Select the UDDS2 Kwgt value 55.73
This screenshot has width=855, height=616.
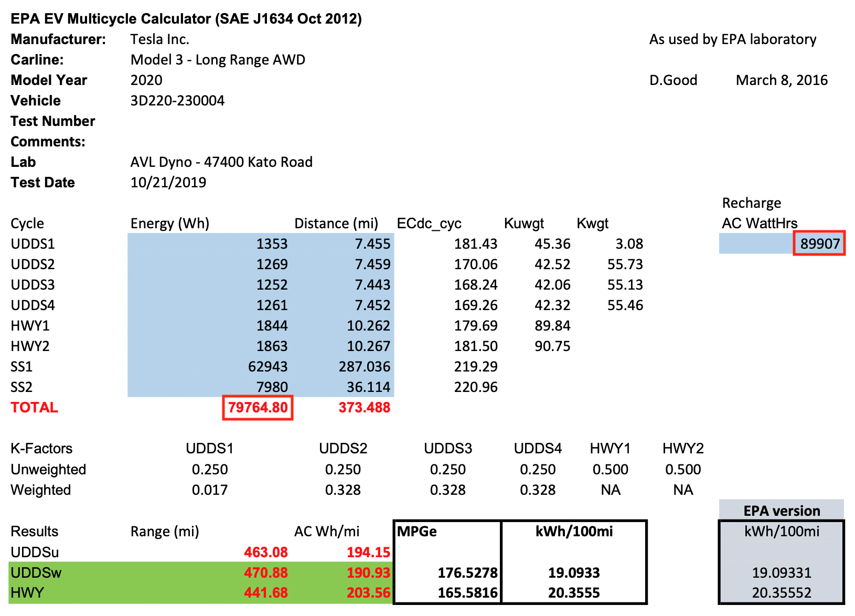625,264
